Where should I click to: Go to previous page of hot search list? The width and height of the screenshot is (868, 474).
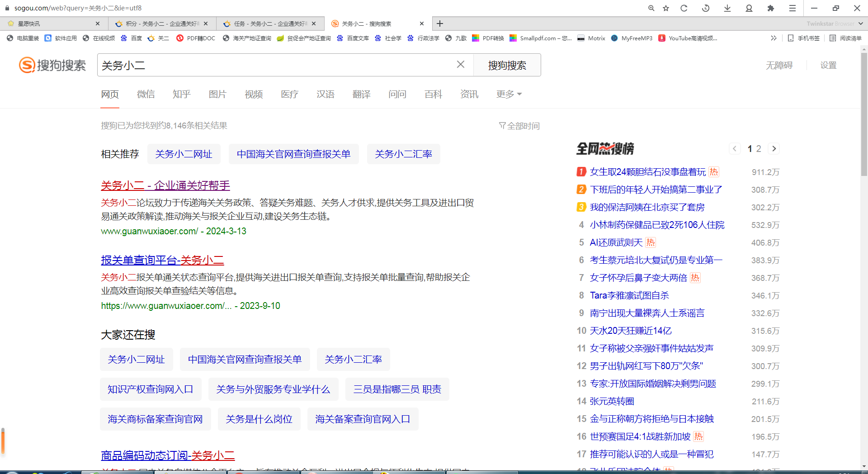[735, 149]
